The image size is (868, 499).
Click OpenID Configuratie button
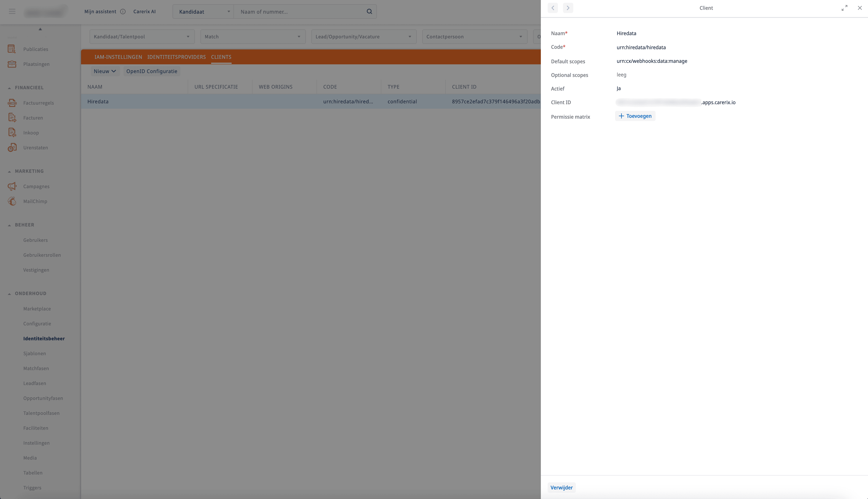[x=152, y=71]
